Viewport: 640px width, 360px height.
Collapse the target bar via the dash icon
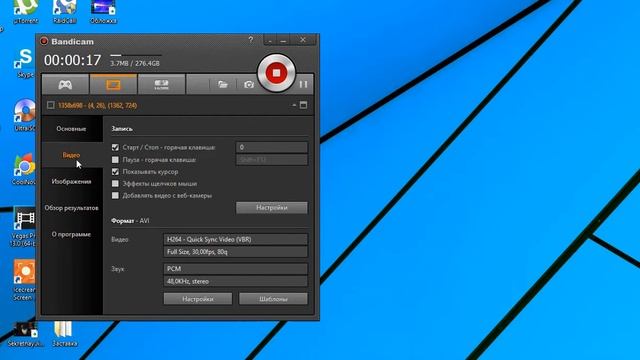pyautogui.click(x=294, y=105)
